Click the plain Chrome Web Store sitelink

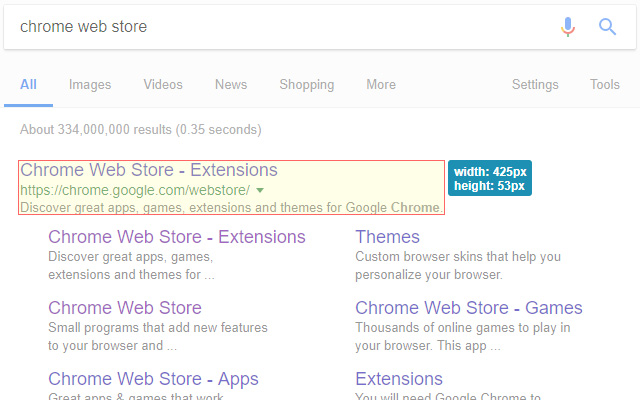pos(125,308)
